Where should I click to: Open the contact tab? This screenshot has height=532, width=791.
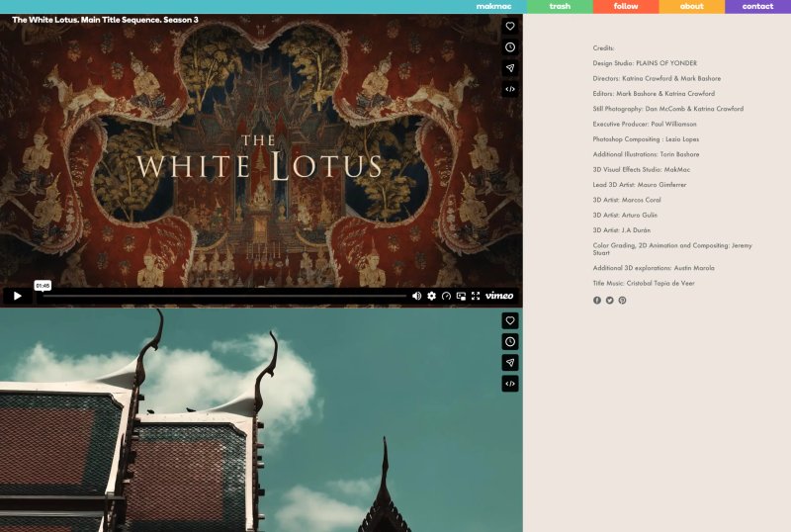[757, 7]
